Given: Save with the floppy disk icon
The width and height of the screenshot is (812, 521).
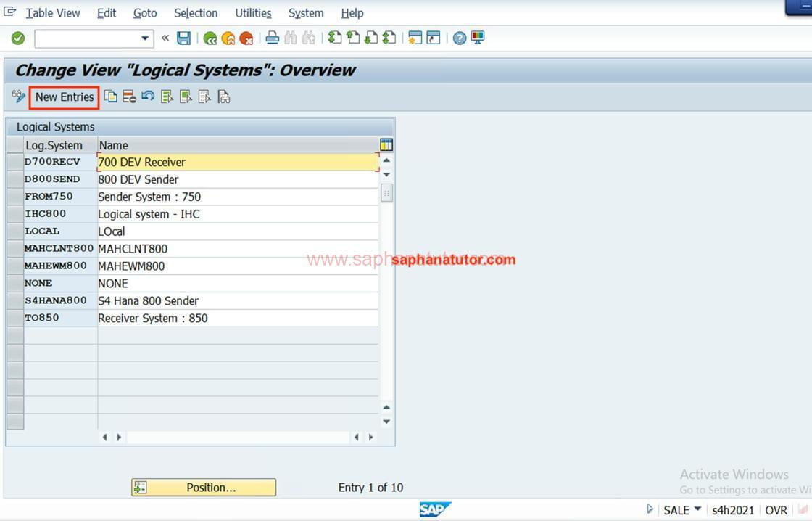Looking at the screenshot, I should click(x=183, y=38).
